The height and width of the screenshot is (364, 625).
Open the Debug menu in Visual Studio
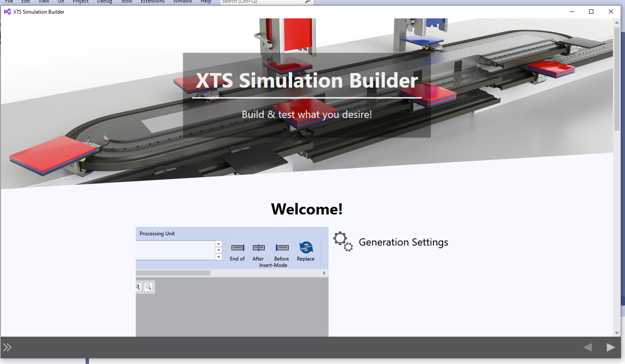click(104, 2)
